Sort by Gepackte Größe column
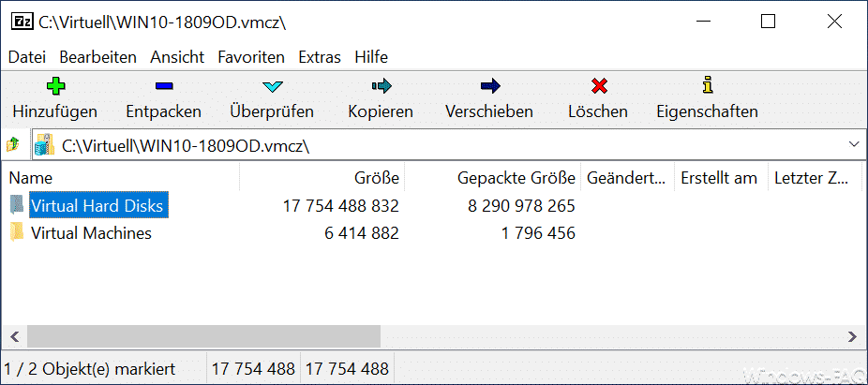 point(492,178)
